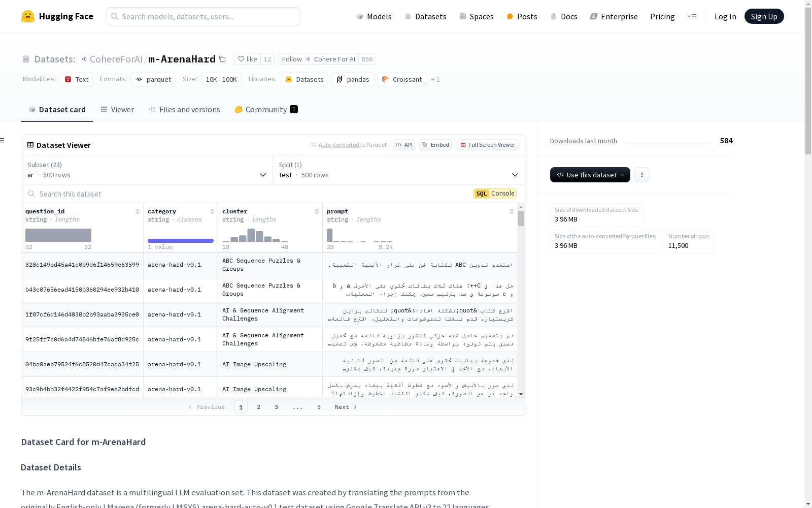Image resolution: width=812 pixels, height=508 pixels.
Task: Go to Spaces in top navigation
Action: click(476, 16)
